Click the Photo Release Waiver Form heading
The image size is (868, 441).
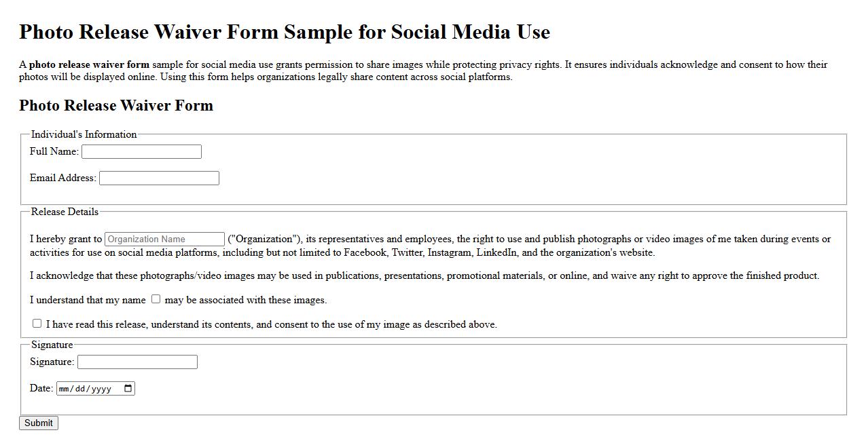tap(115, 106)
